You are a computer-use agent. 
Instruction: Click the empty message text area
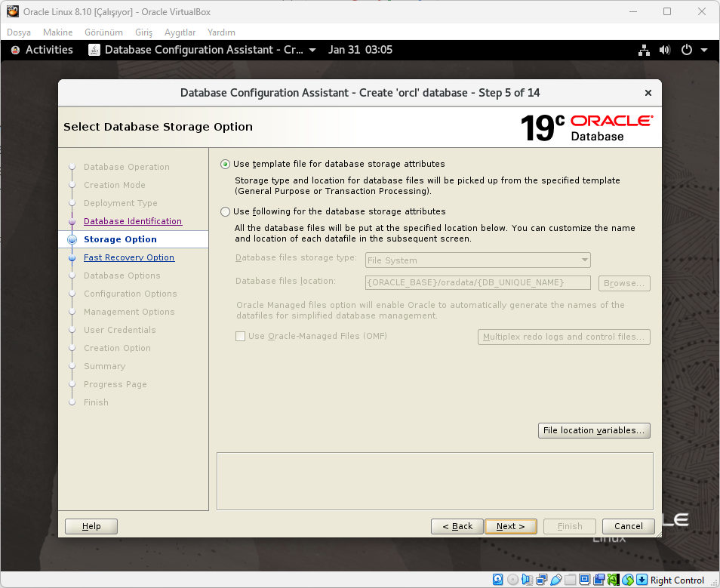[x=435, y=481]
